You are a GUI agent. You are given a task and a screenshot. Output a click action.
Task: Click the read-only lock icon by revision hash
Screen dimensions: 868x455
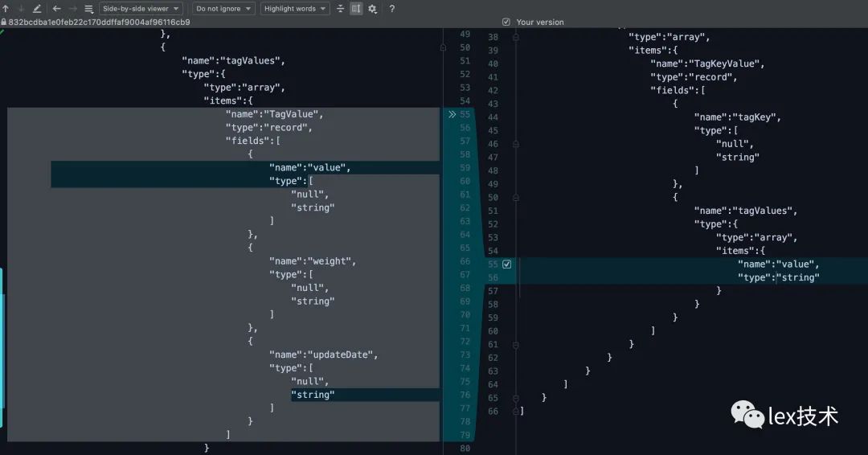click(x=4, y=23)
